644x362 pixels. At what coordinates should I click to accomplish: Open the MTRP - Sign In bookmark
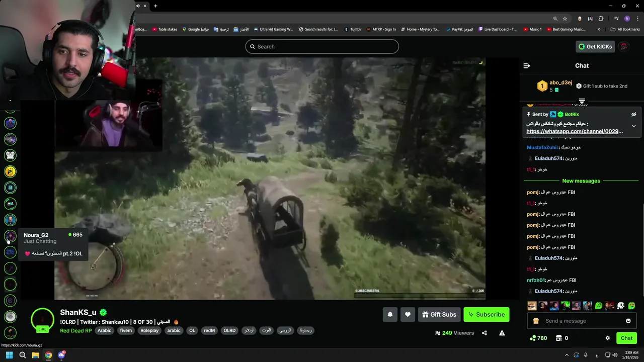point(381,29)
